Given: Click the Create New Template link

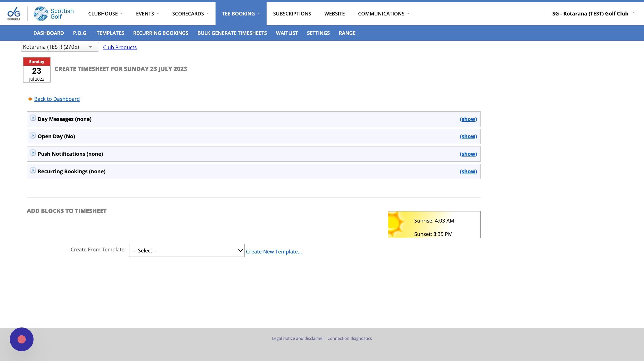Looking at the screenshot, I should pyautogui.click(x=274, y=252).
